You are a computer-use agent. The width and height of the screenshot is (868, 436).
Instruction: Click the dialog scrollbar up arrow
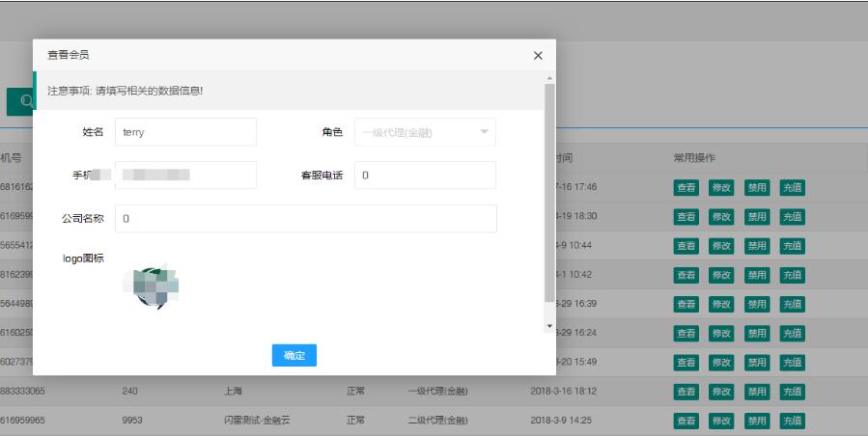click(549, 77)
